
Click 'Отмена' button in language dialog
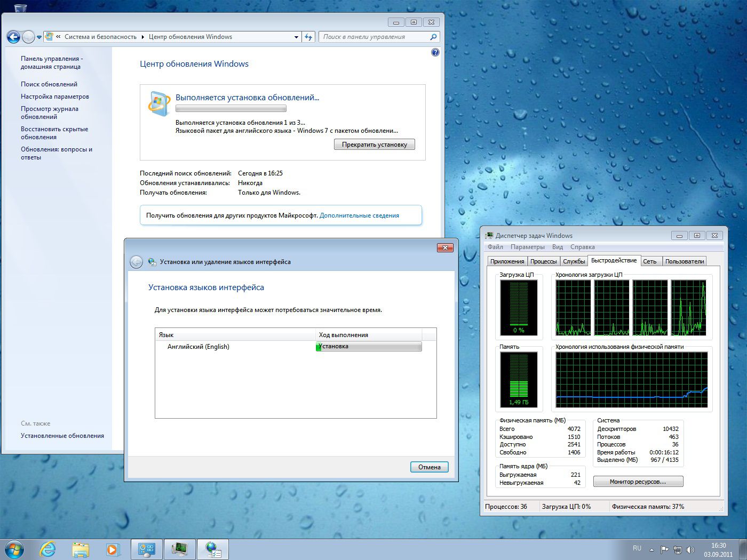pyautogui.click(x=430, y=467)
